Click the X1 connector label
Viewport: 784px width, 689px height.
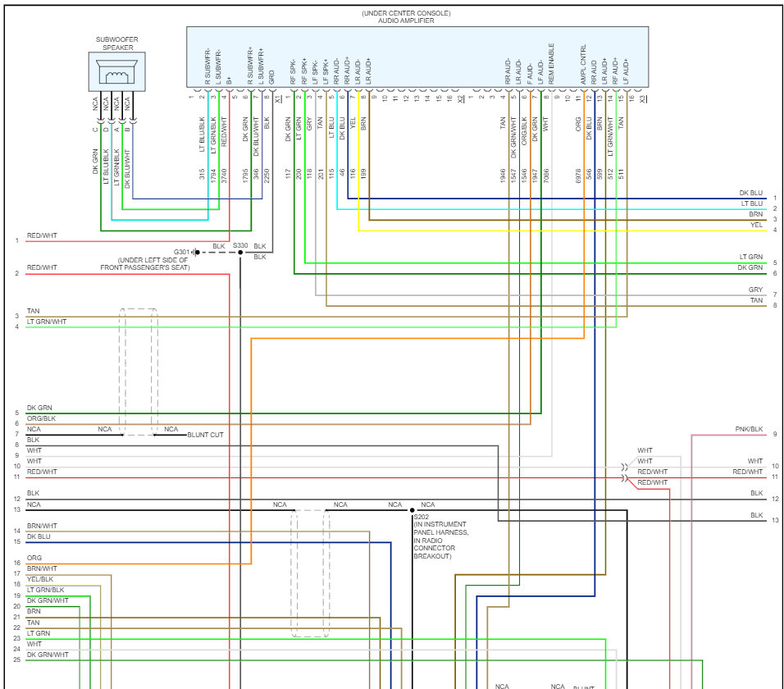[x=278, y=99]
